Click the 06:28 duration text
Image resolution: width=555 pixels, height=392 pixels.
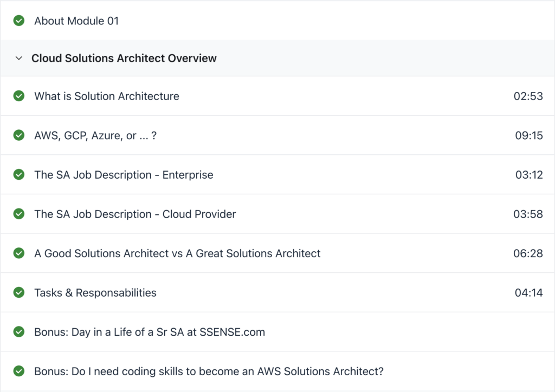[528, 253]
